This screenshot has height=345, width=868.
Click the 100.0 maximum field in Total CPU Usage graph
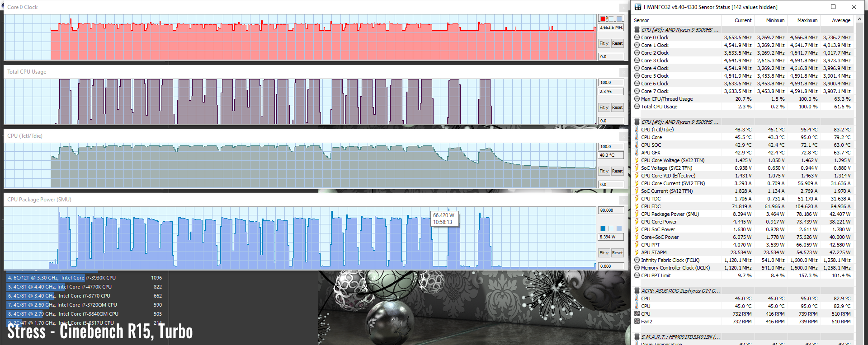tap(611, 83)
